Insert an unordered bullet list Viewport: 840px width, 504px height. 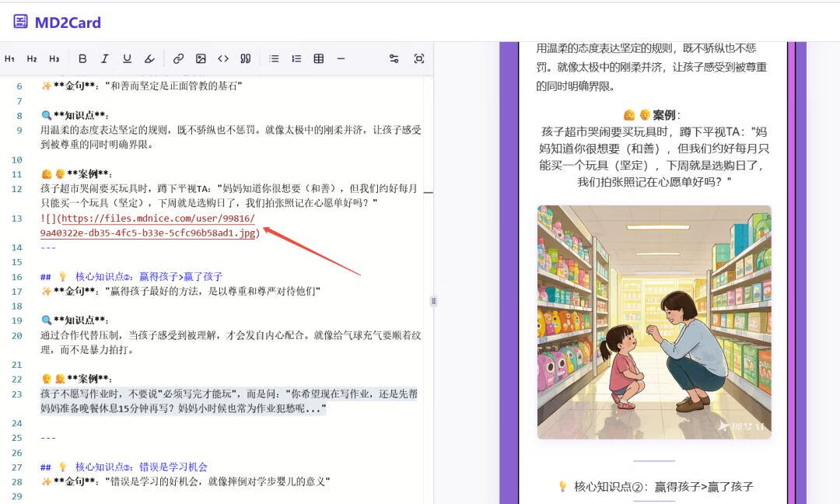click(x=274, y=58)
